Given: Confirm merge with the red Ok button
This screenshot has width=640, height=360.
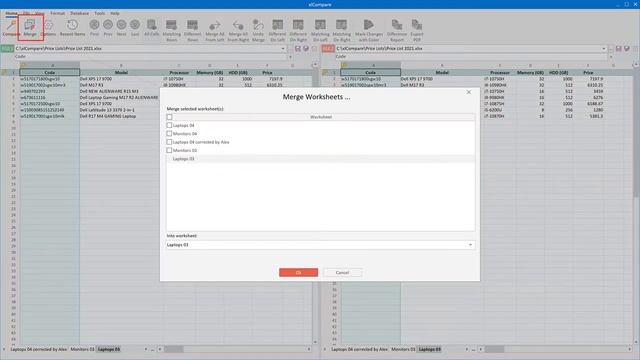Looking at the screenshot, I should coord(298,272).
